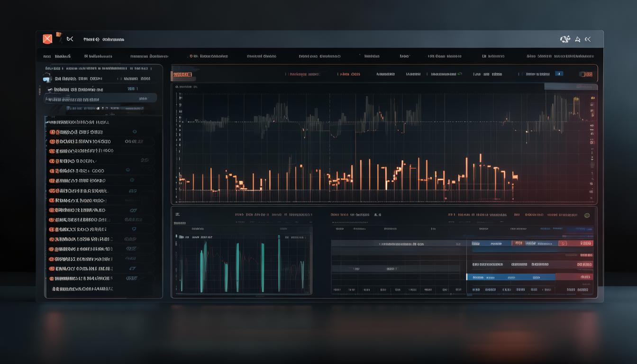Open the settings gear icon at top-right
637x364 pixels.
point(564,39)
